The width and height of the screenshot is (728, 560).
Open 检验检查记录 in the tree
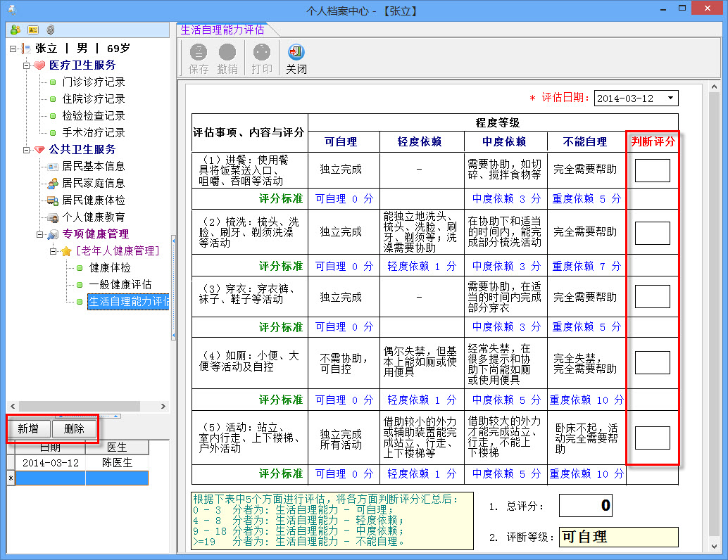94,116
